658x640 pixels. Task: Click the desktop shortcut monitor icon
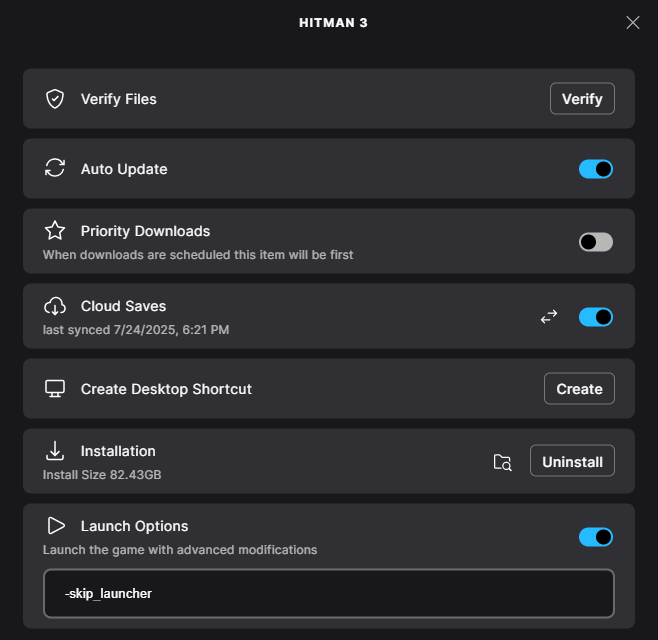[55, 388]
